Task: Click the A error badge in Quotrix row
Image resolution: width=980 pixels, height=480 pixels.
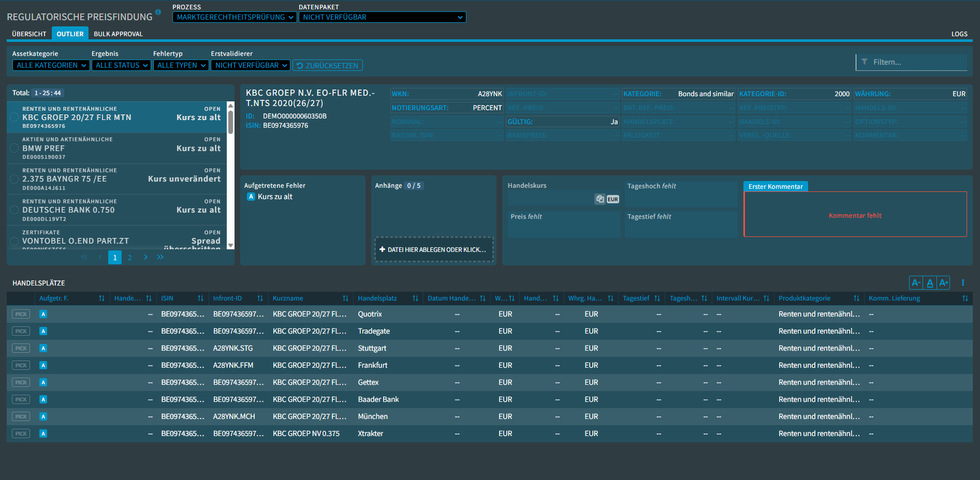Action: 43,314
